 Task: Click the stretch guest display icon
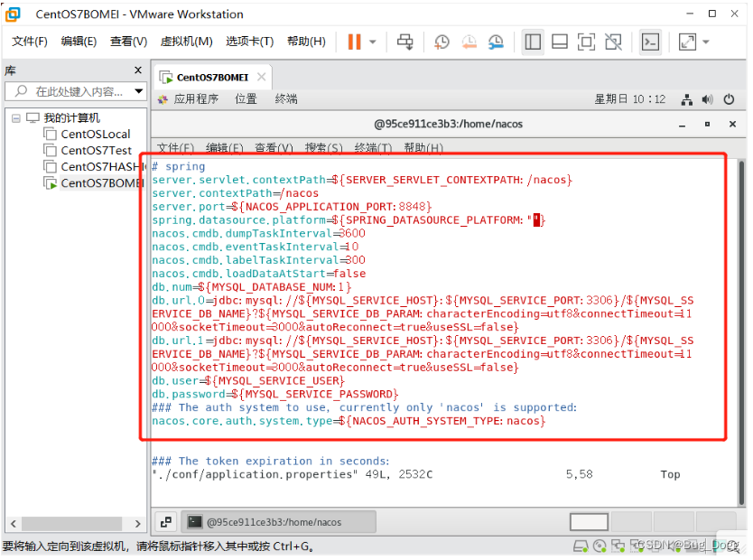click(x=687, y=42)
